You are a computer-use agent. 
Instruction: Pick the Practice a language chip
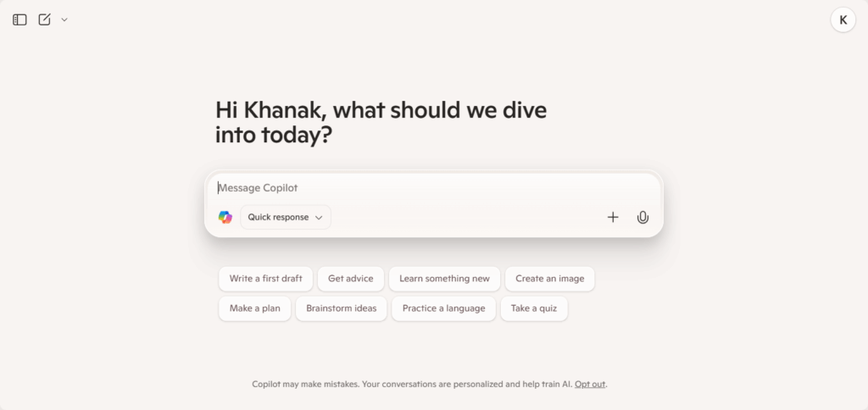tap(444, 308)
